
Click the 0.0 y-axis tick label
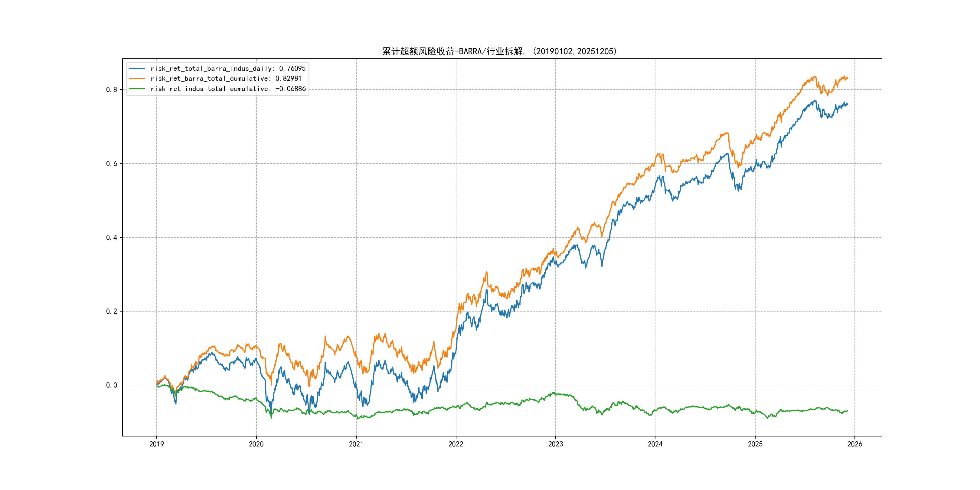112,385
